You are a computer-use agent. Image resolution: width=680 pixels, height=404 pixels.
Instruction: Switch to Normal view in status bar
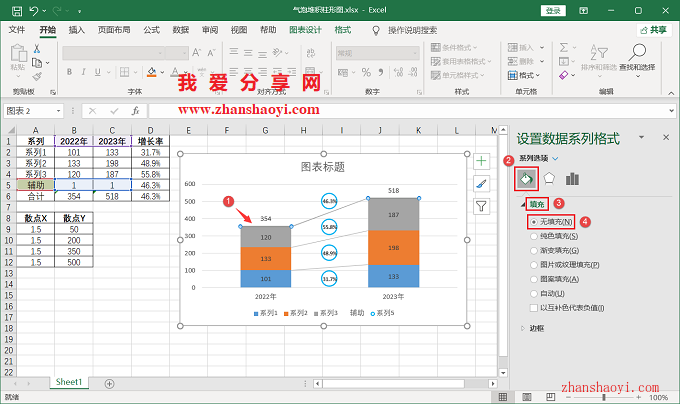pos(503,397)
